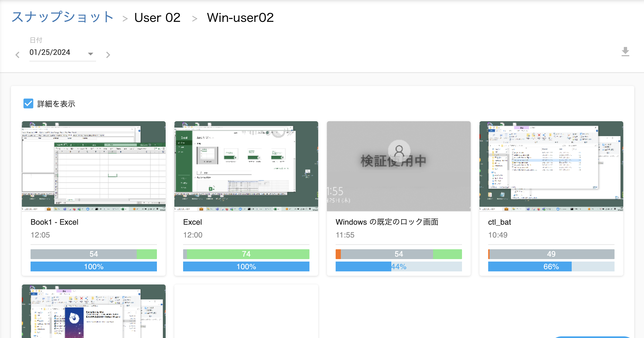Click the 12:00 timestamp

(x=193, y=235)
